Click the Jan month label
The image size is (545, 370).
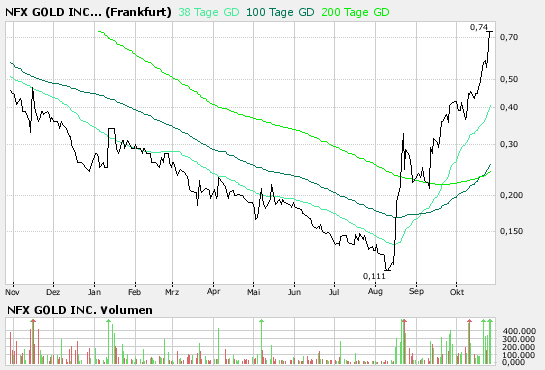point(94,292)
